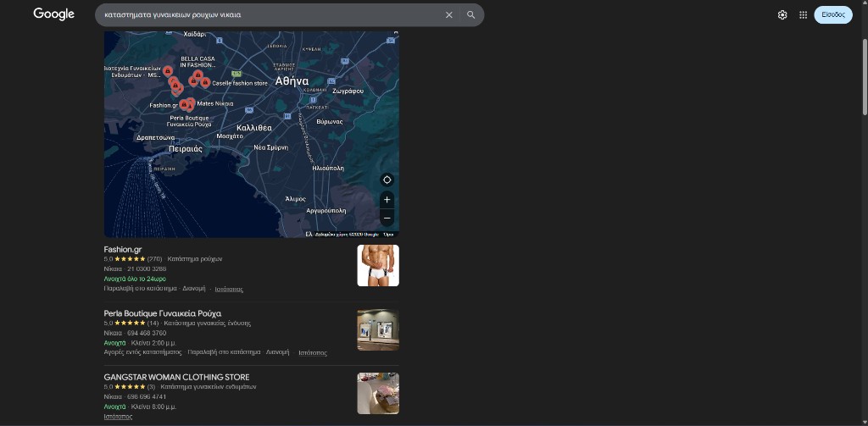The height and width of the screenshot is (426, 868).
Task: Open the GANGSTAR WOMAN CLOTHING STORE listing
Action: point(176,378)
